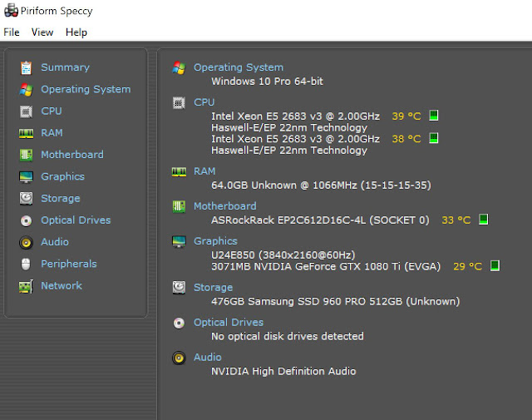
Task: Click the Audio heading in summary pane
Action: point(207,357)
